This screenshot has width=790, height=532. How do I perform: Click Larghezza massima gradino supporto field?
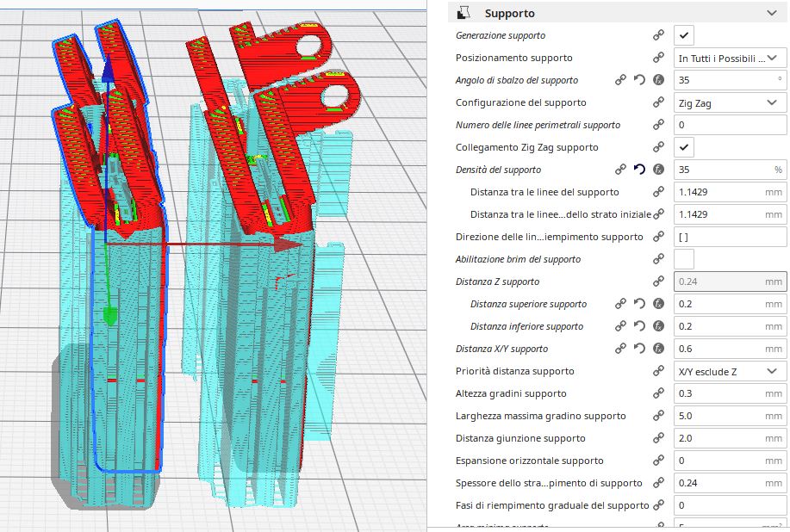pos(730,417)
